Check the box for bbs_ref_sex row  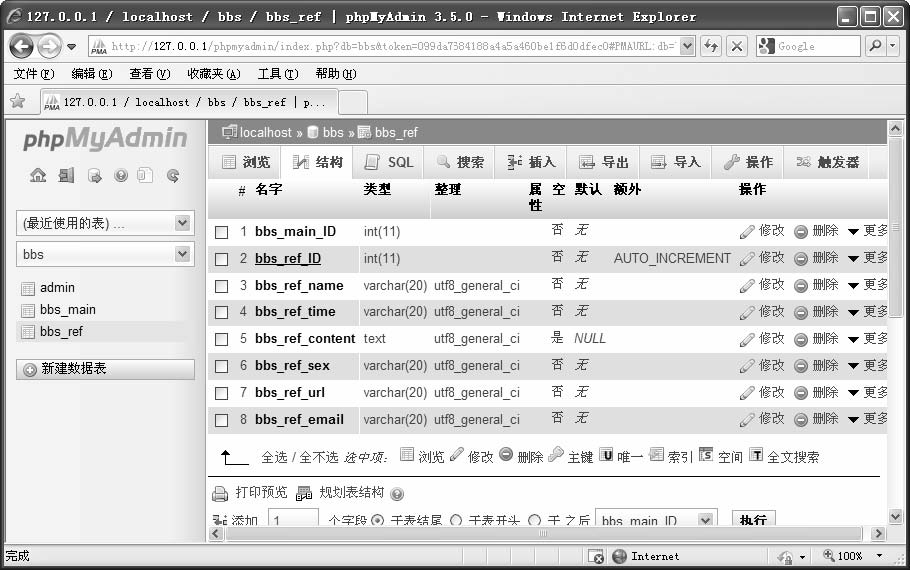222,366
